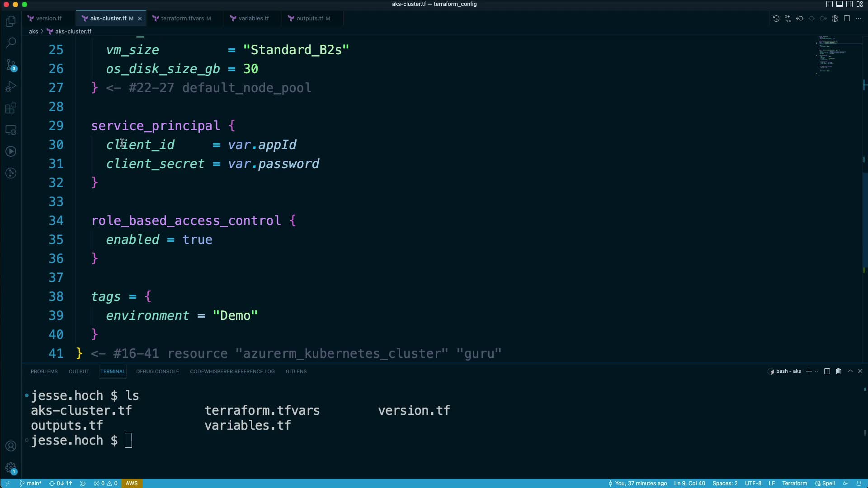
Task: Click the GitLens file history icon
Action: click(776, 19)
